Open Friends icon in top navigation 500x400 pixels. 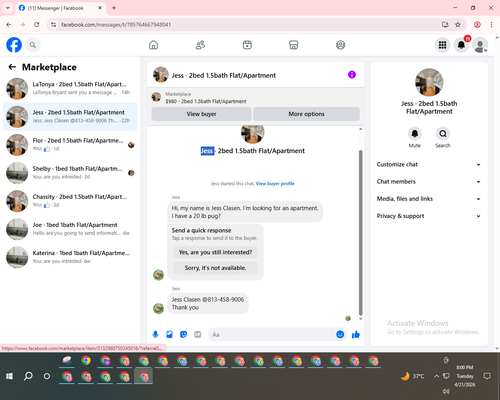[200, 45]
